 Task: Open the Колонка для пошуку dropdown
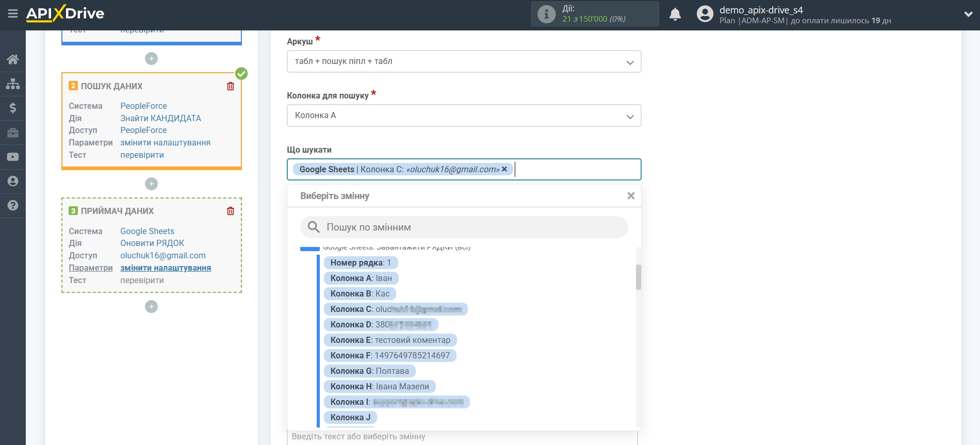point(464,116)
